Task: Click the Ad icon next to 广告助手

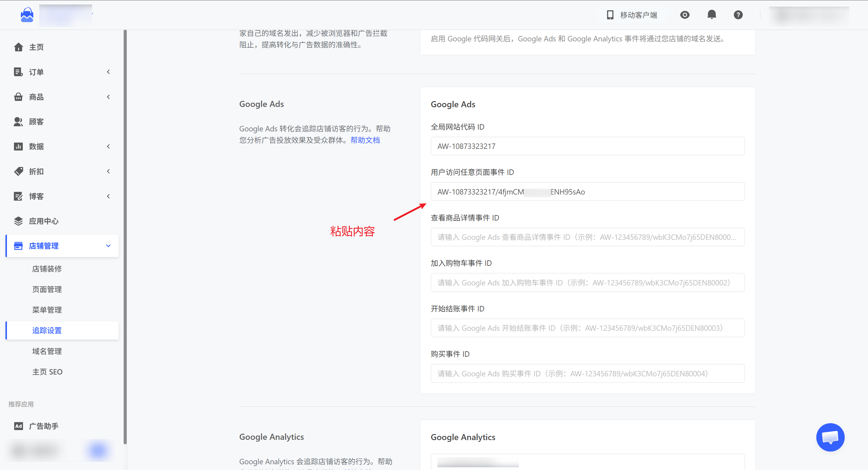Action: [18, 426]
